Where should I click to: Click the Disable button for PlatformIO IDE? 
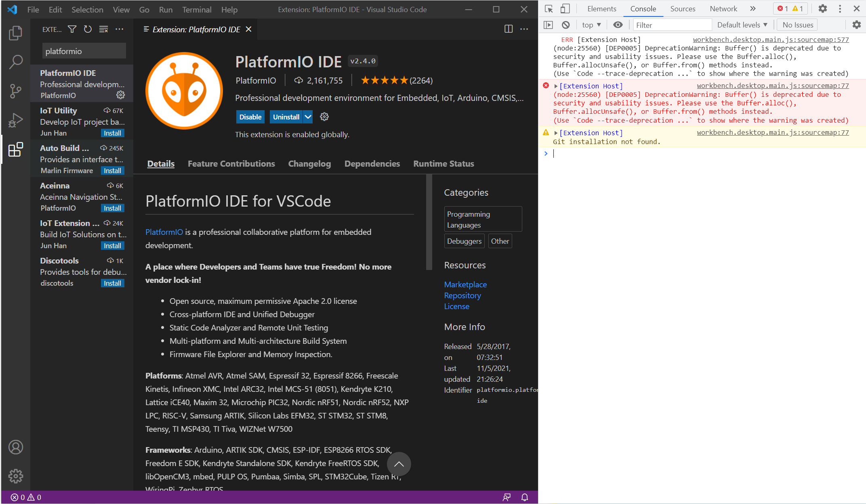tap(250, 116)
